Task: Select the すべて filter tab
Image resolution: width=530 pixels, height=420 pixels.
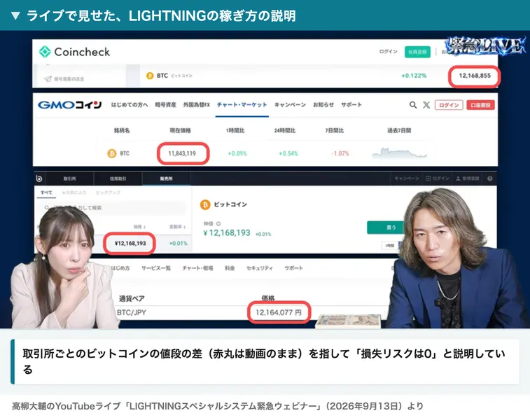Action: (46, 192)
